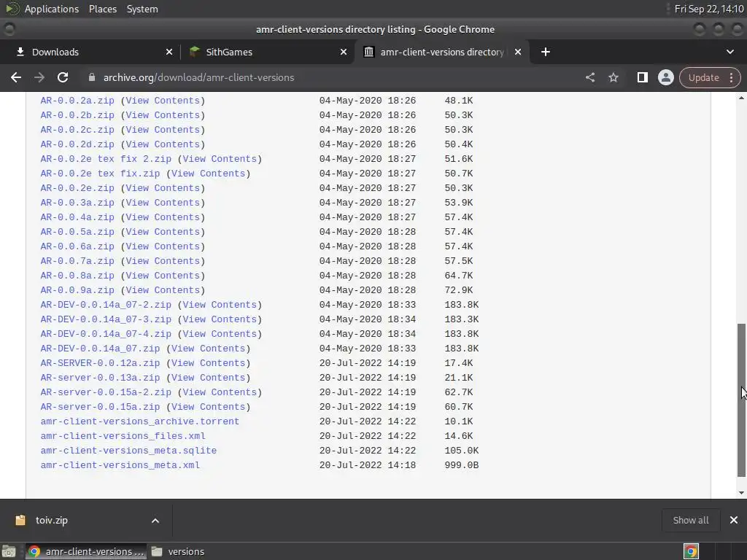Switch to the Downloads tab

(x=90, y=52)
